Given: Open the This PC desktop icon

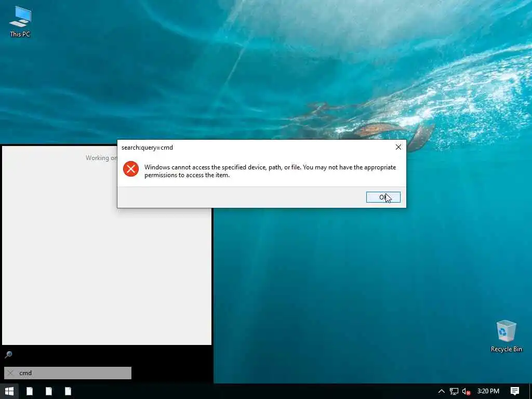Looking at the screenshot, I should point(20,21).
